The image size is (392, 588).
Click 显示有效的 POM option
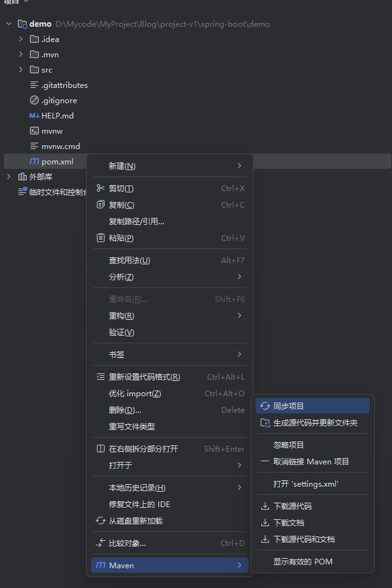(x=303, y=562)
